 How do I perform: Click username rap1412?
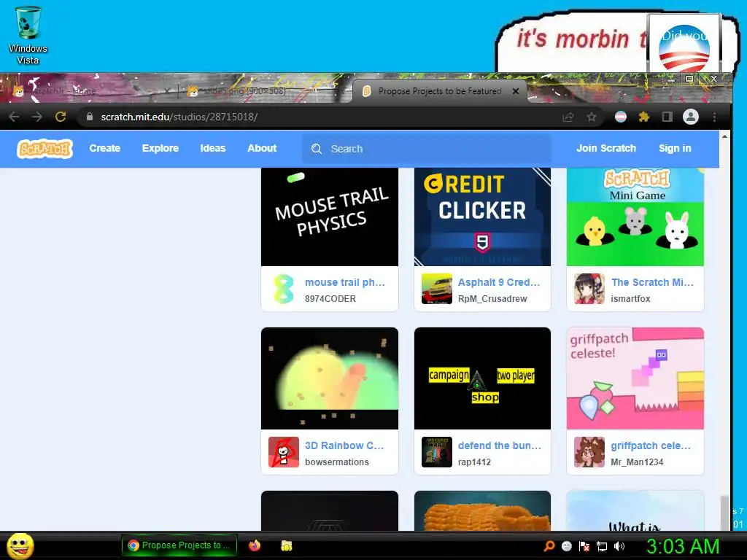click(x=474, y=462)
